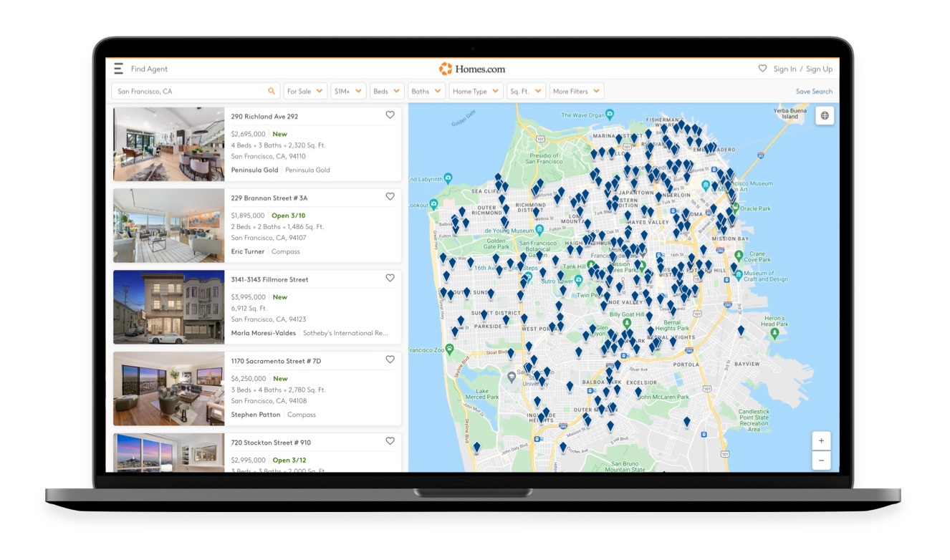
Task: Open the 229 Brannan Street listing photo
Action: pyautogui.click(x=169, y=226)
